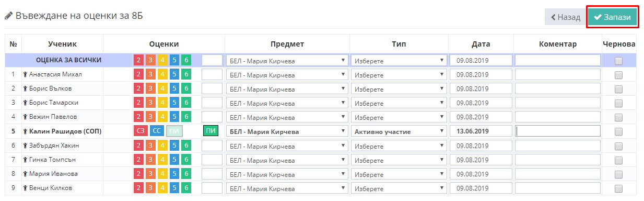Open Тип dropdown for Анастасия Михал
Screen dimensions: 644x201
[x=399, y=74]
